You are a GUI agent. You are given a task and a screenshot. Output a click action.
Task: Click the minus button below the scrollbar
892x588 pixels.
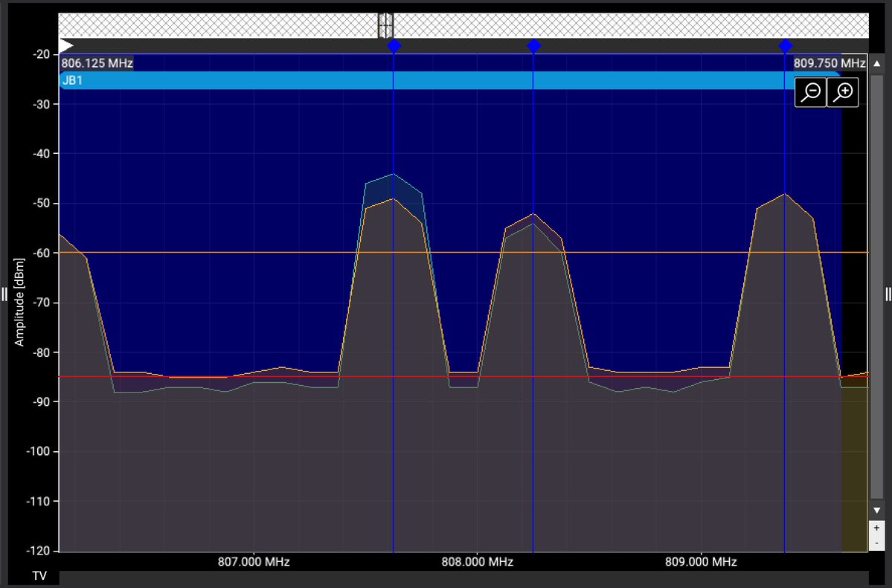[x=876, y=543]
